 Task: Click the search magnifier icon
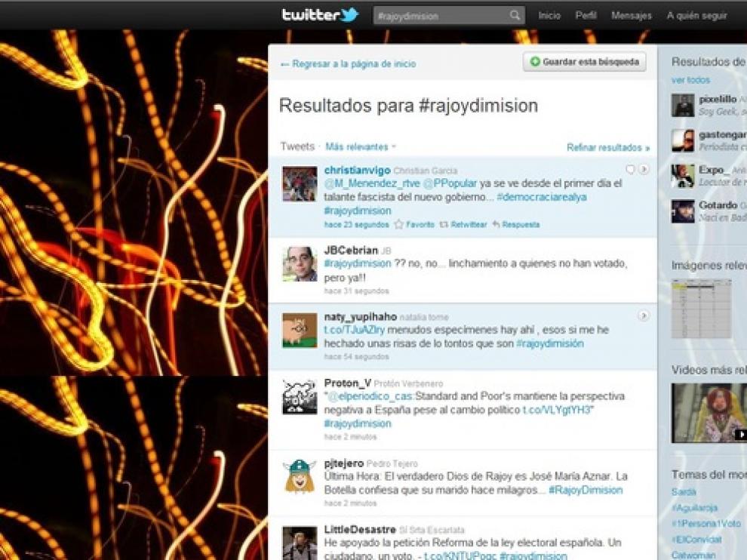coord(515,15)
